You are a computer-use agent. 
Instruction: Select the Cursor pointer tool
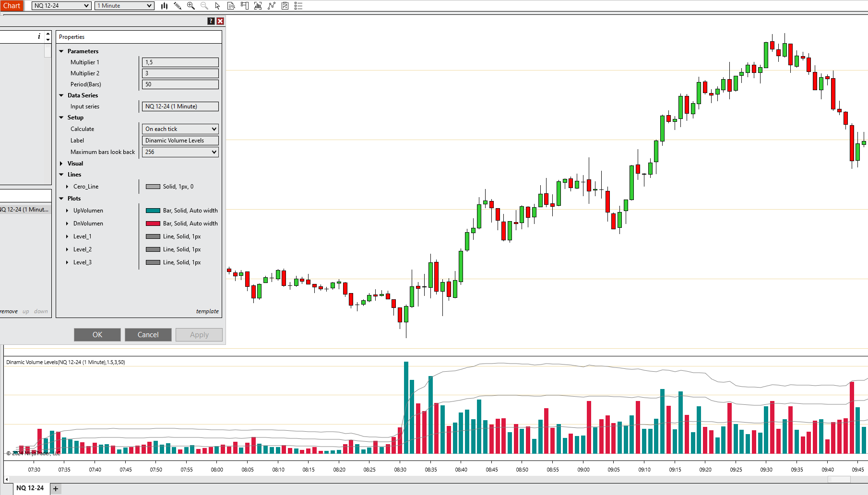tap(217, 6)
